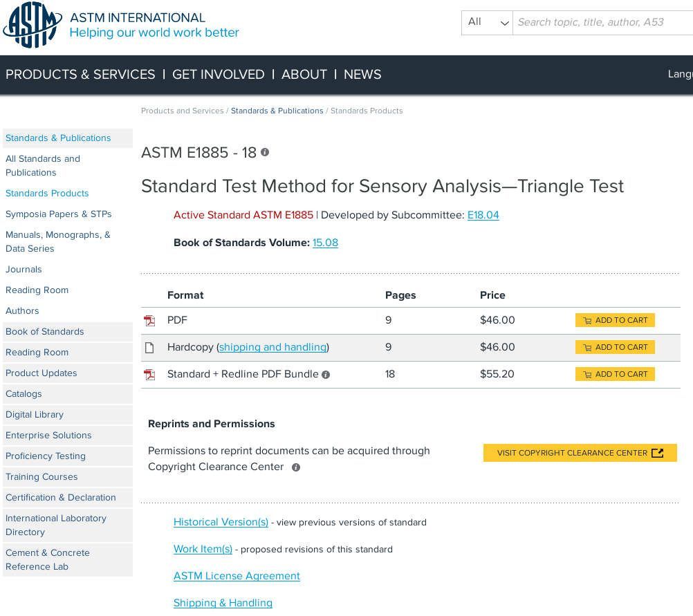Open Certification & Declaration in sidebar
Viewport: 693px width, 616px height.
pos(67,498)
